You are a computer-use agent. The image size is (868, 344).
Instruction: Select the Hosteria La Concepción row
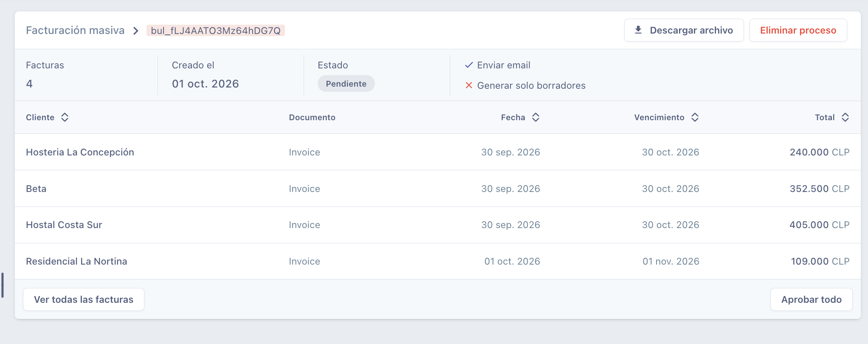(438, 152)
